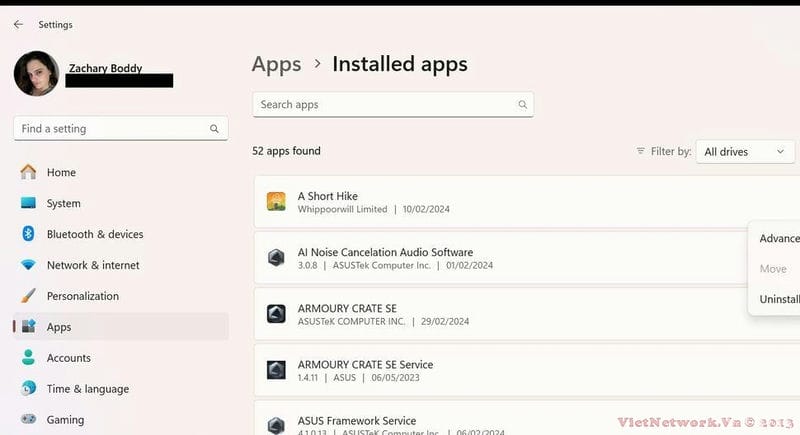Viewport: 800px width, 435px height.
Task: Click ARMOURY CRATE SE Service app icon
Action: (x=276, y=370)
